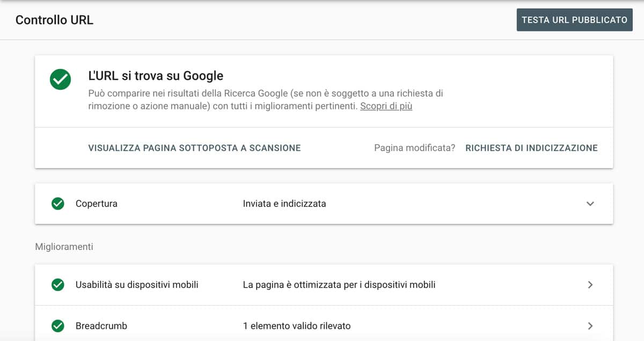Open the Scopri di più link
The height and width of the screenshot is (341, 644).
tap(386, 106)
